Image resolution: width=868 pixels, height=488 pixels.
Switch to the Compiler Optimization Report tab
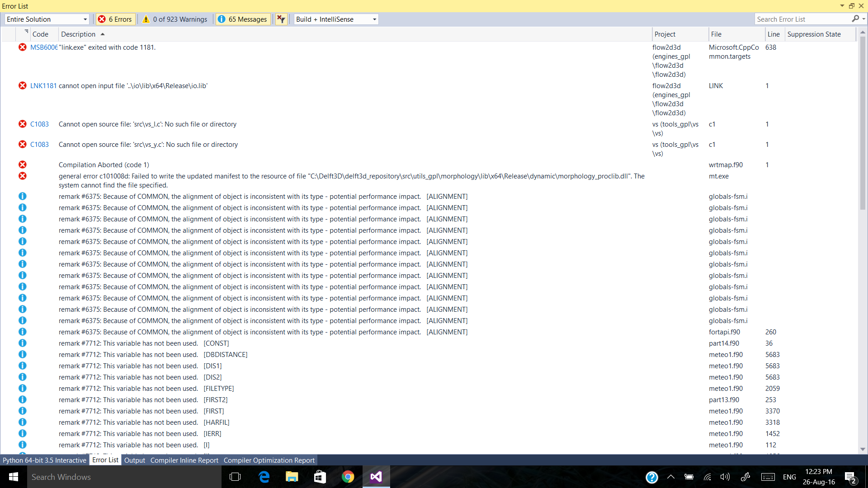point(269,460)
